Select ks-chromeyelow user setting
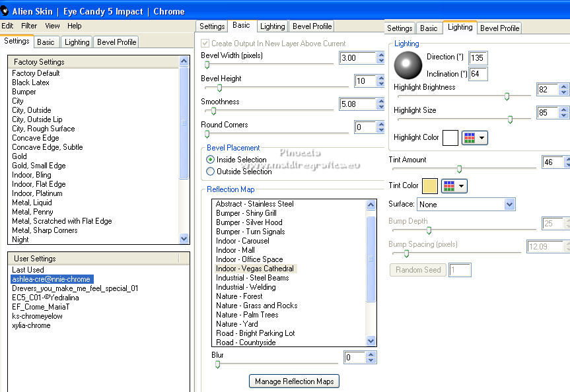This screenshot has width=570, height=392. click(37, 316)
